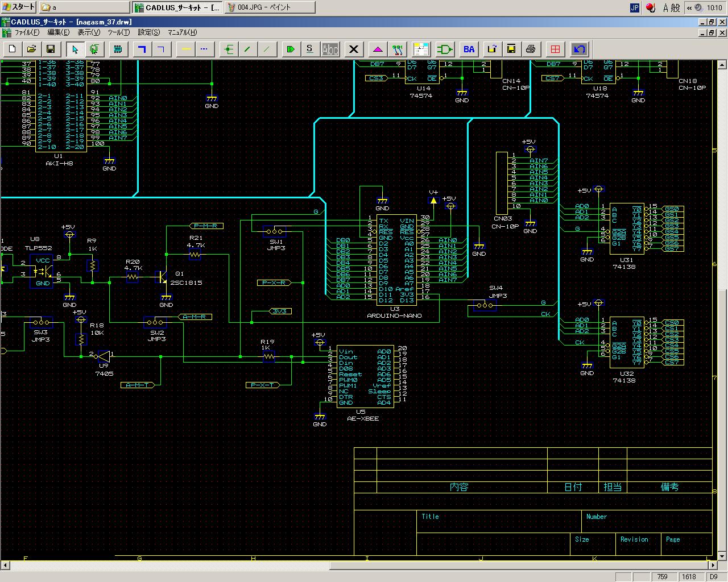Click the New file icon
The height and width of the screenshot is (582, 728).
coord(13,49)
